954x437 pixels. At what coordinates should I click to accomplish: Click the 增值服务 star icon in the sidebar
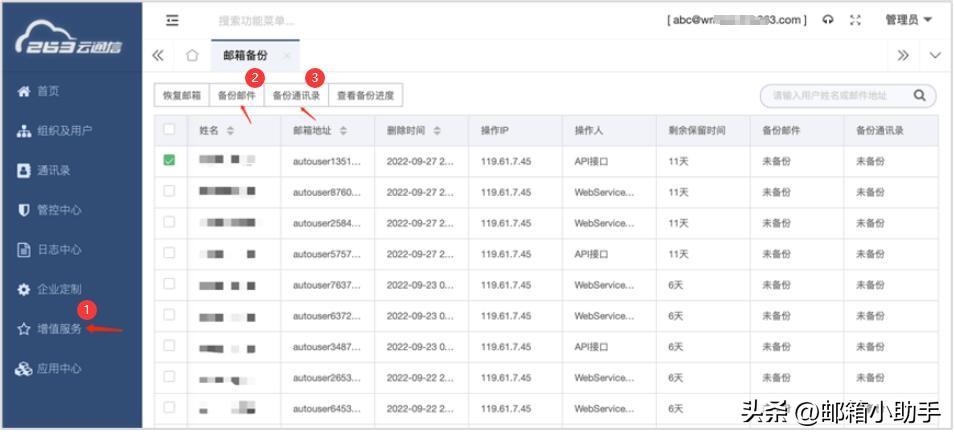click(x=24, y=329)
